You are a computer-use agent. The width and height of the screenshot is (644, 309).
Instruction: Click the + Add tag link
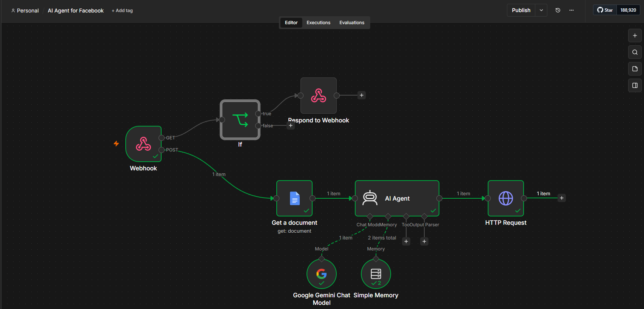[122, 11]
